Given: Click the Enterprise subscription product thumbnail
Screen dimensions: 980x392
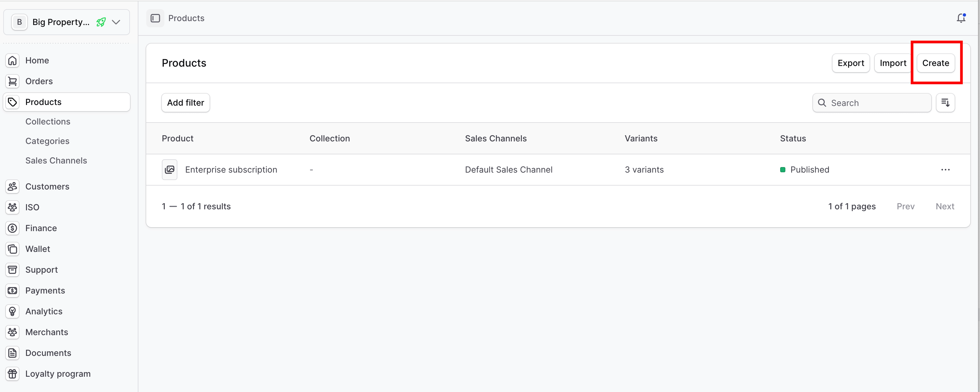Looking at the screenshot, I should click(170, 169).
